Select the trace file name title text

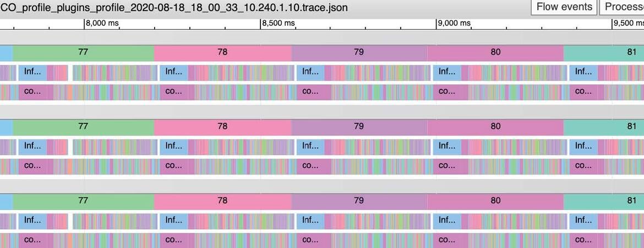174,8
